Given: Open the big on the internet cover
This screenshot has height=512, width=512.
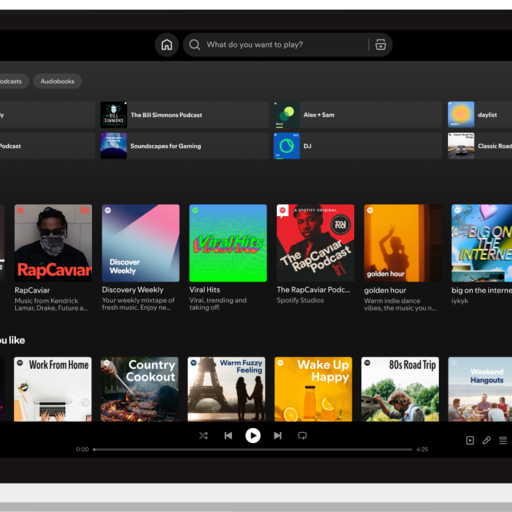Looking at the screenshot, I should tap(482, 243).
